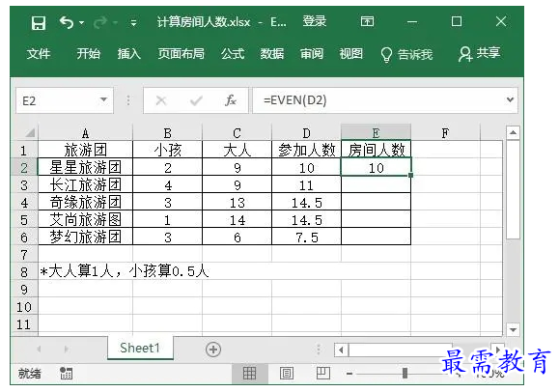Viewport: 559px width, 392px height.
Task: Click the Enter checkmark formula button
Action: point(196,100)
